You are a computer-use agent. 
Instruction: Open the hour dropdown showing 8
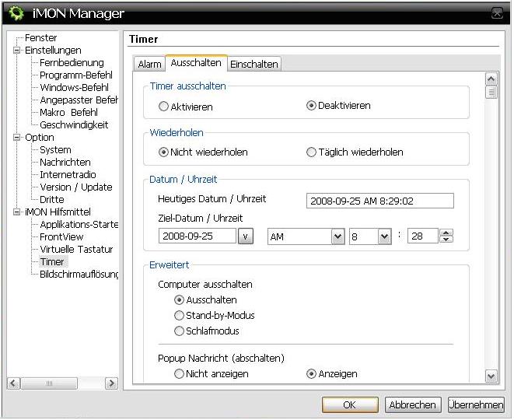[x=384, y=236]
